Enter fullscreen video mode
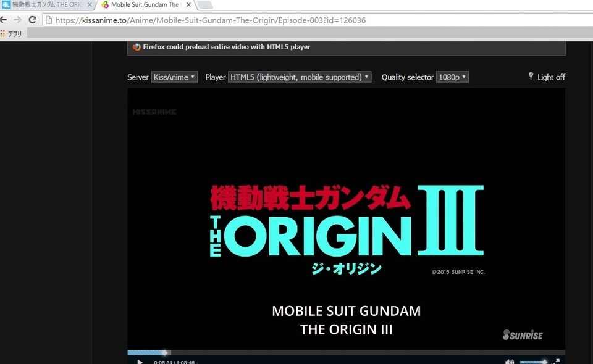 coord(555,362)
